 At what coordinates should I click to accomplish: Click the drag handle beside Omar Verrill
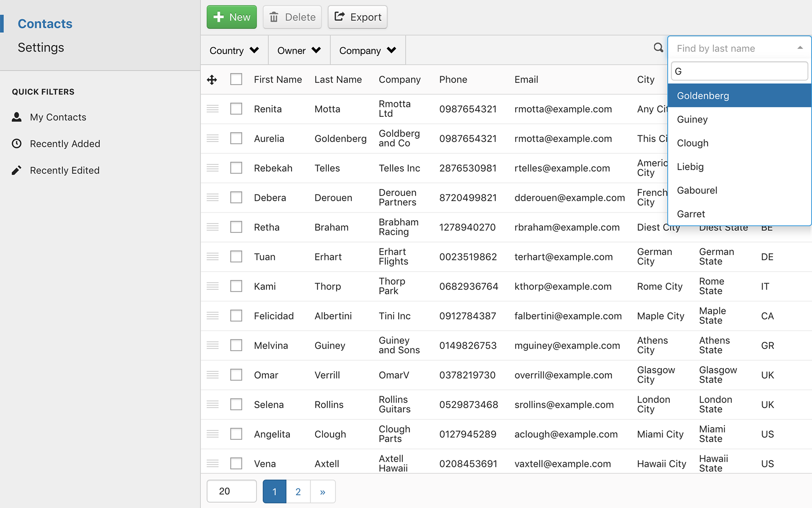[212, 375]
